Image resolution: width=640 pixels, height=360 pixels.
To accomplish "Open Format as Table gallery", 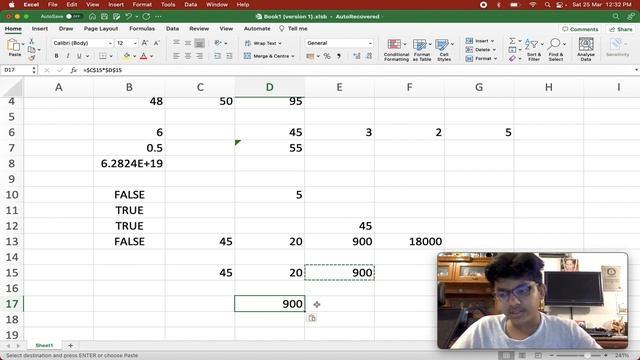I will click(x=422, y=50).
